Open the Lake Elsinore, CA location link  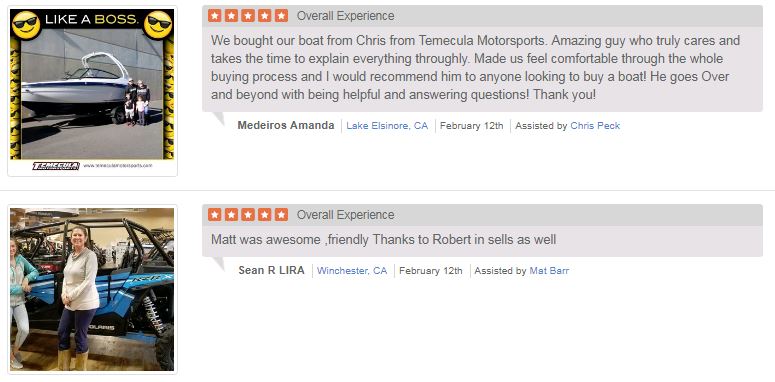387,126
